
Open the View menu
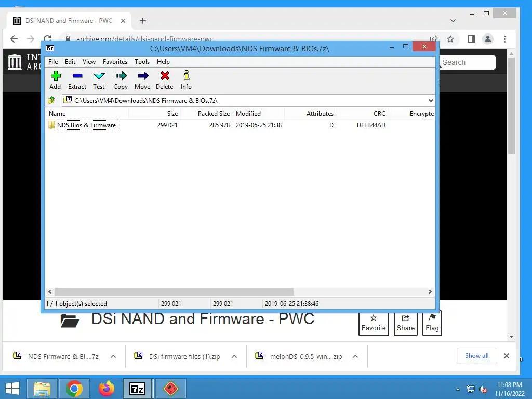(89, 62)
